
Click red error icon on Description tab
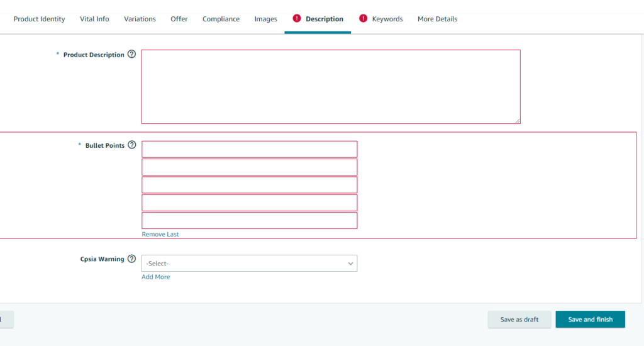tap(297, 19)
